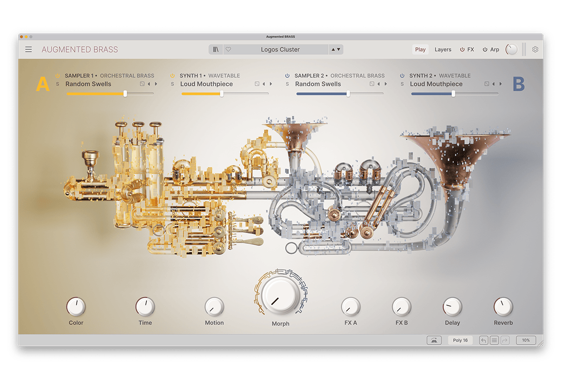Open edit history list icon
This screenshot has width=562, height=392.
click(x=494, y=340)
